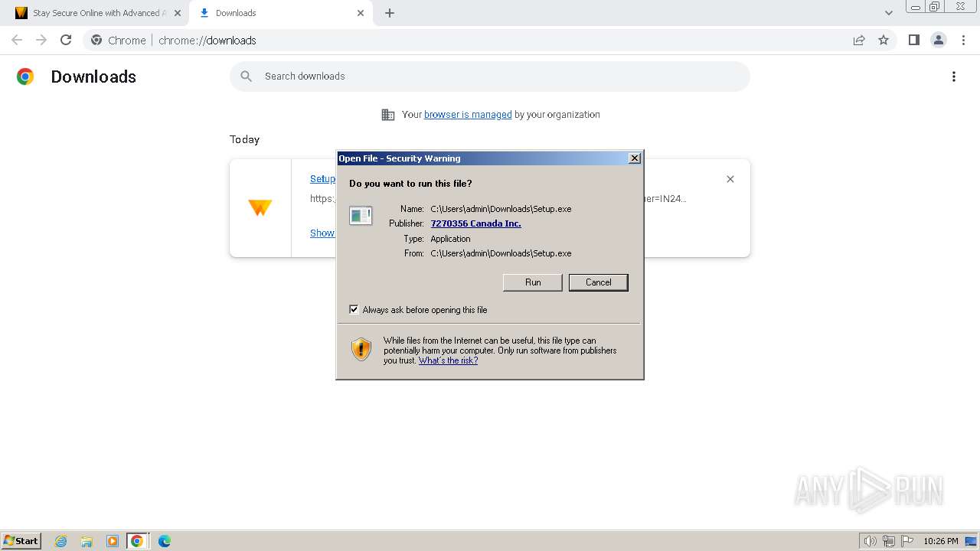This screenshot has height=551, width=980.
Task: Click the 10:26 PM system clock
Action: [941, 541]
